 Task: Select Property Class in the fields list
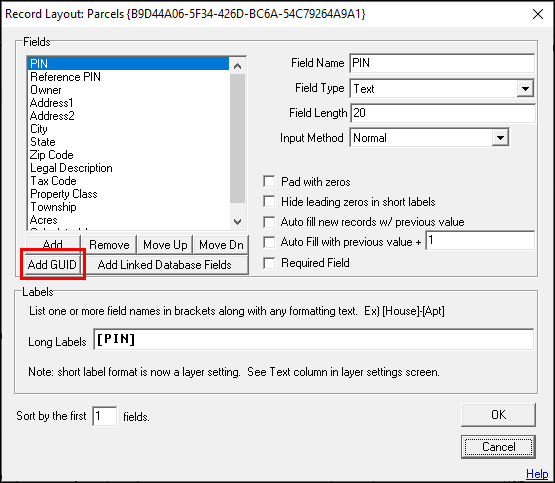(x=128, y=194)
